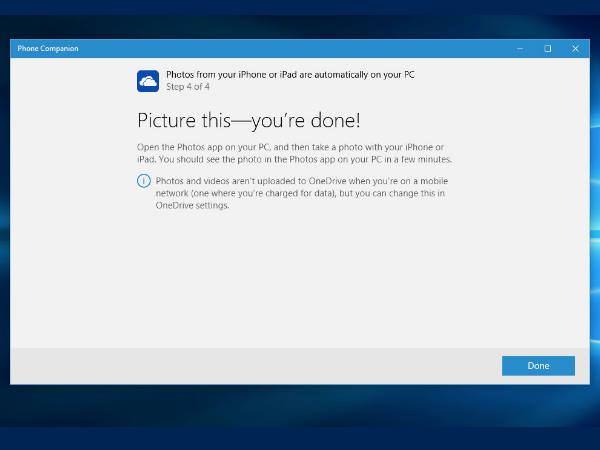The image size is (600, 450).
Task: Click the 'Step 4 of 4' label
Action: click(x=186, y=88)
